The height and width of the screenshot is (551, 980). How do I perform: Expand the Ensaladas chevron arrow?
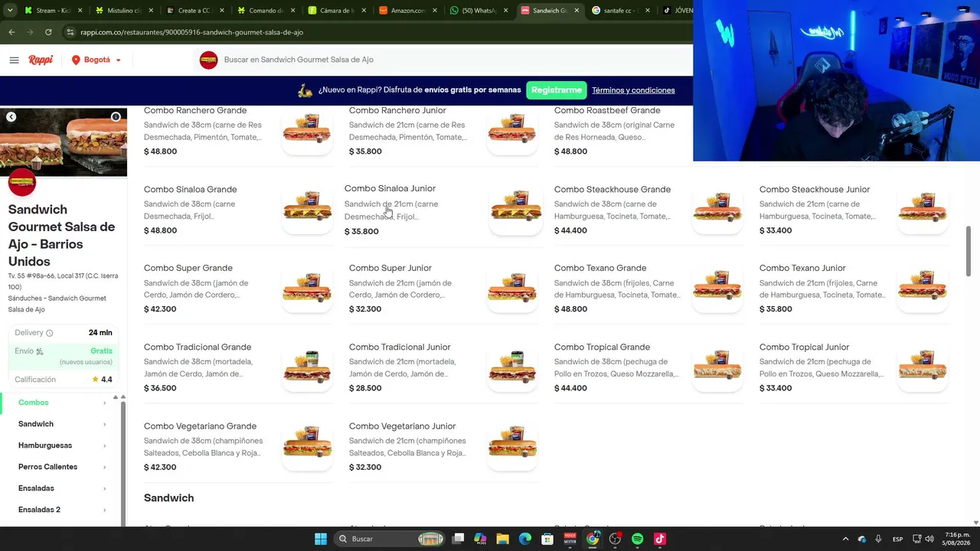click(x=105, y=488)
